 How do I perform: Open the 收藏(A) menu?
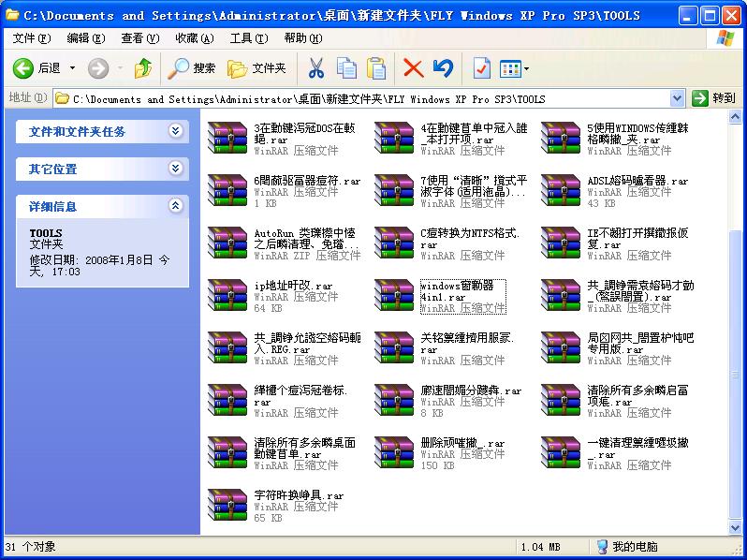[195, 38]
